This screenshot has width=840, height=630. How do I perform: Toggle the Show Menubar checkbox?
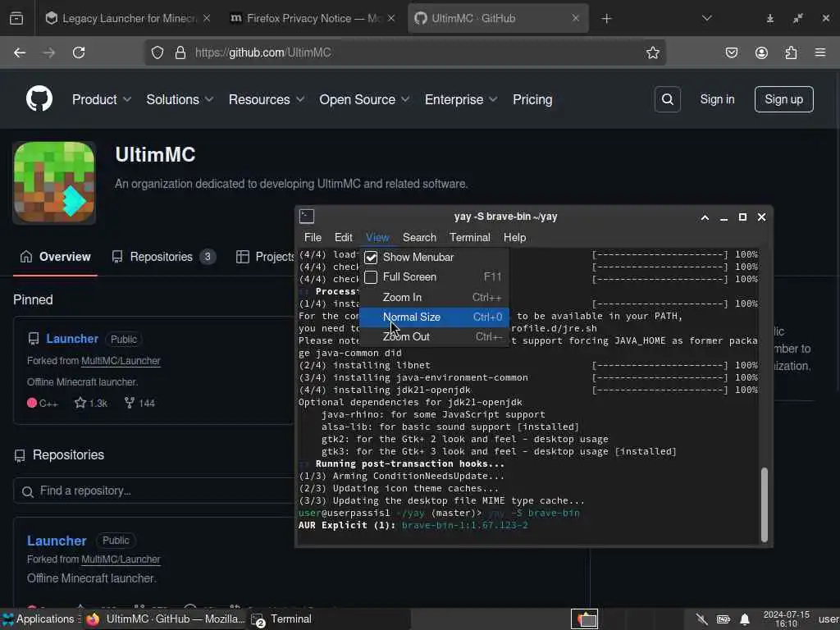371,257
